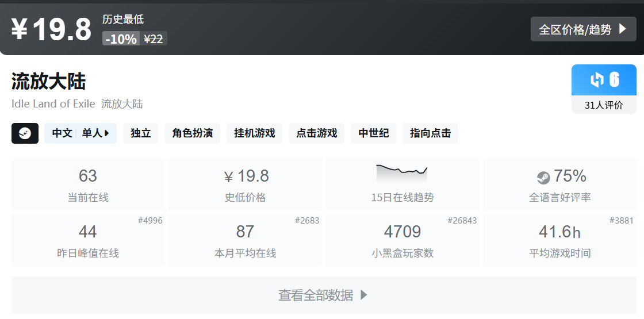Select the 挂机游戏 tag
The height and width of the screenshot is (319, 644).
[255, 133]
